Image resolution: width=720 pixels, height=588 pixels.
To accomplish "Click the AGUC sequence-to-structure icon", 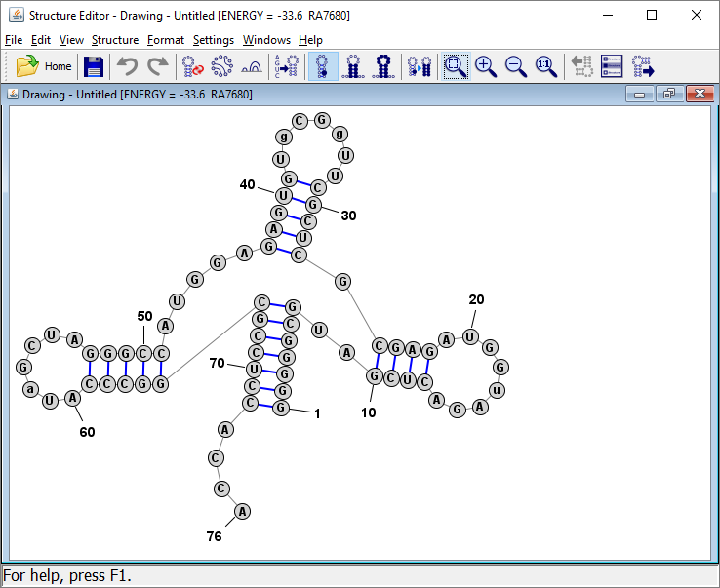I will [x=287, y=66].
